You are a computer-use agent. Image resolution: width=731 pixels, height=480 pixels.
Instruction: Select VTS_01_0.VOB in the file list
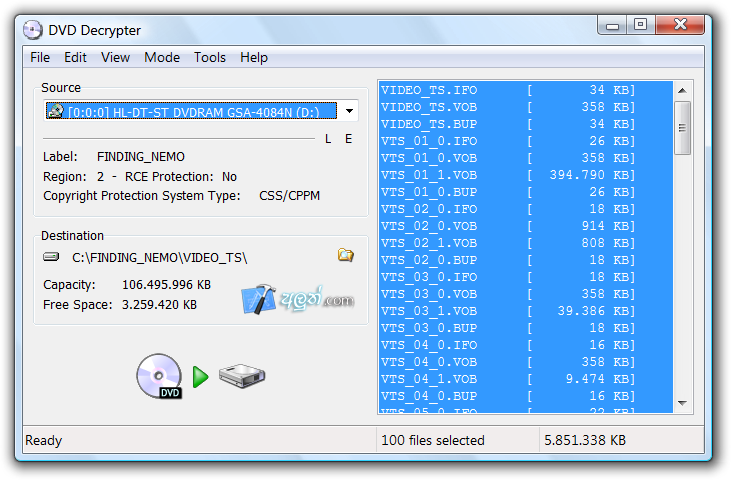click(x=526, y=158)
